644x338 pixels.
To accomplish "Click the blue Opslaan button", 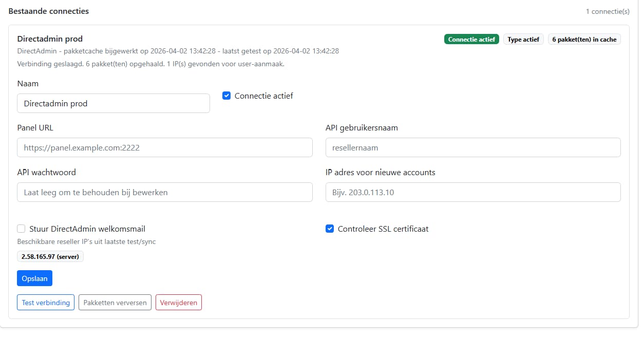I will [34, 278].
